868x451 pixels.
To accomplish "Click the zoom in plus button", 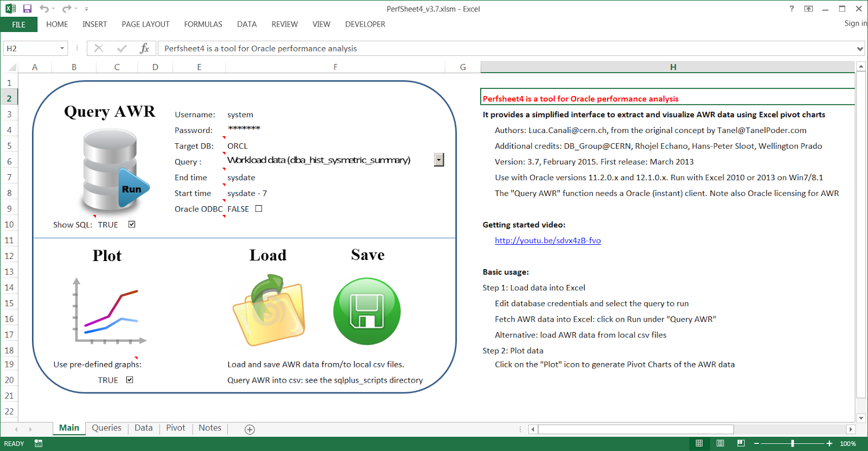I will [x=829, y=443].
